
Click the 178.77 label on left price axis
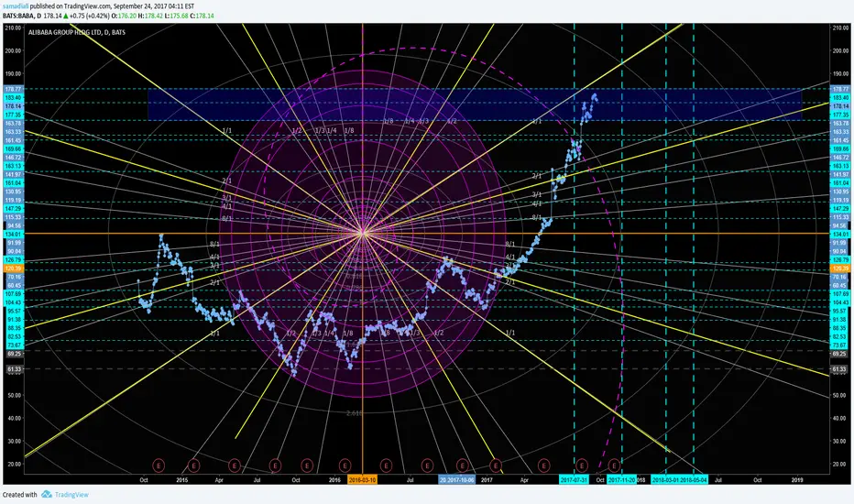click(x=14, y=89)
